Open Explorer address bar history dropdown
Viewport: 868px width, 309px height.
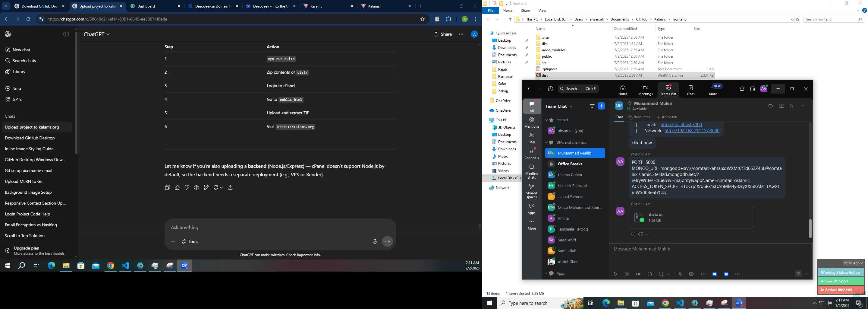(792, 20)
